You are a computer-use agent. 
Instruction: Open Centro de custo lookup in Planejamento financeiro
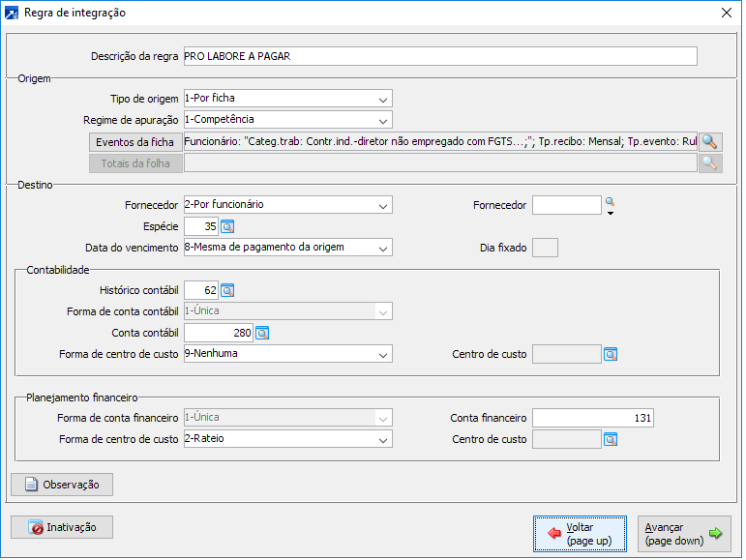pos(611,439)
